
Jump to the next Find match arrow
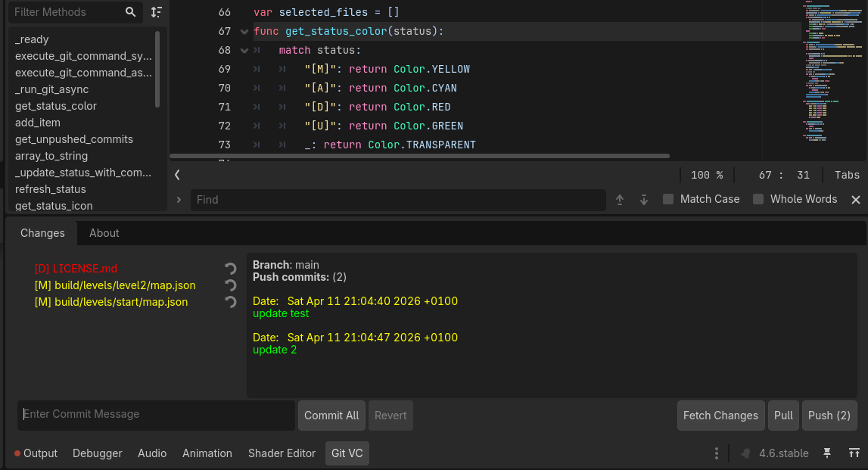[644, 200]
